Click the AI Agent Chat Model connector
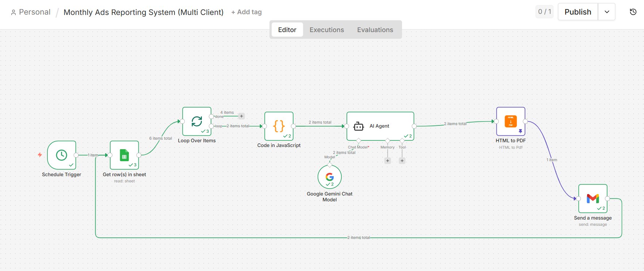Screen dimensions: 644x271 coord(359,141)
